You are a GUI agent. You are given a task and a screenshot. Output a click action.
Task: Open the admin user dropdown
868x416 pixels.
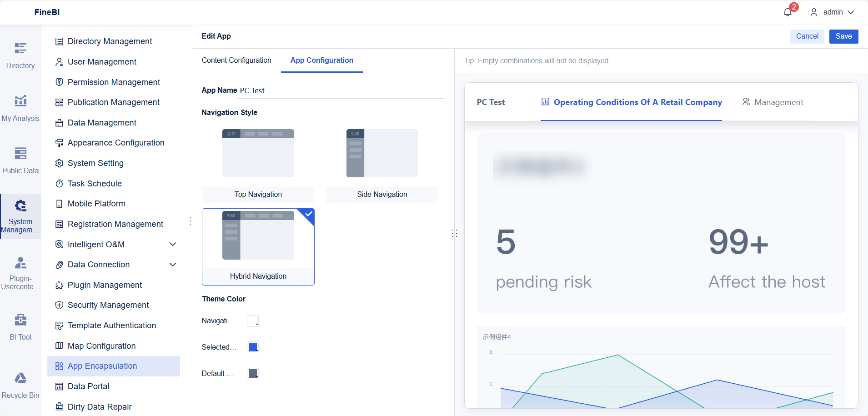(x=832, y=12)
